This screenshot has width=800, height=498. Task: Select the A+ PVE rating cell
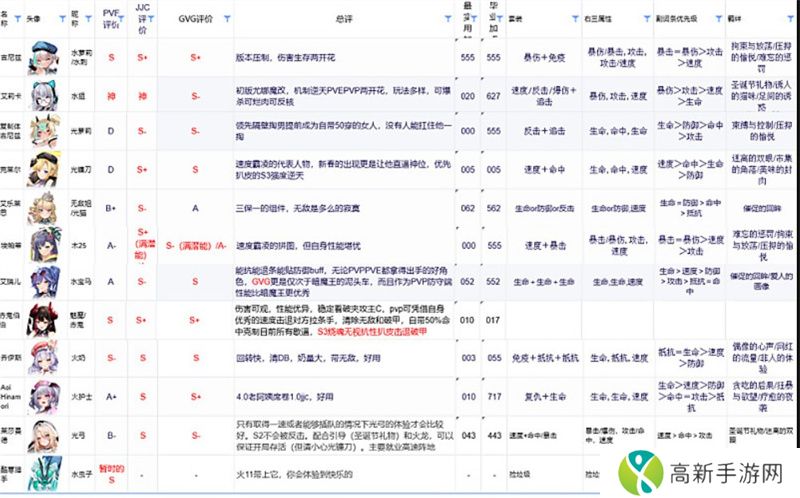tap(111, 396)
